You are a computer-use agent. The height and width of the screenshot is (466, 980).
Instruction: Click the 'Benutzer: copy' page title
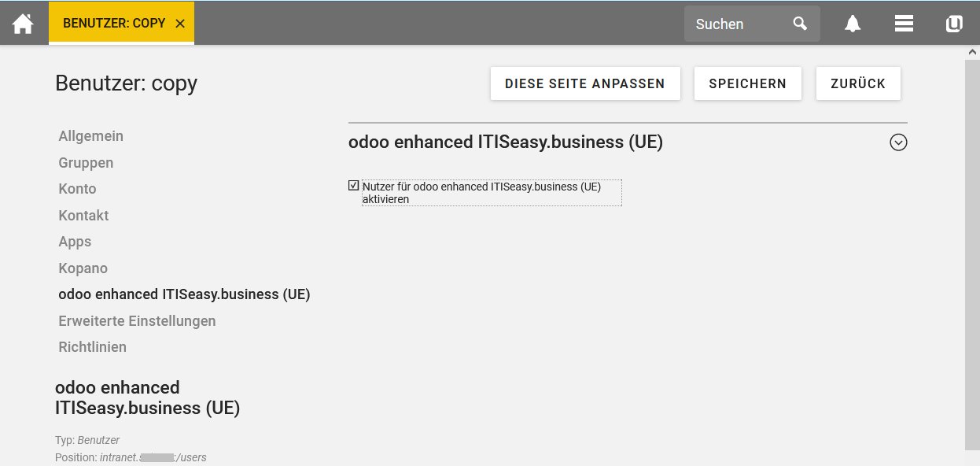tap(126, 83)
